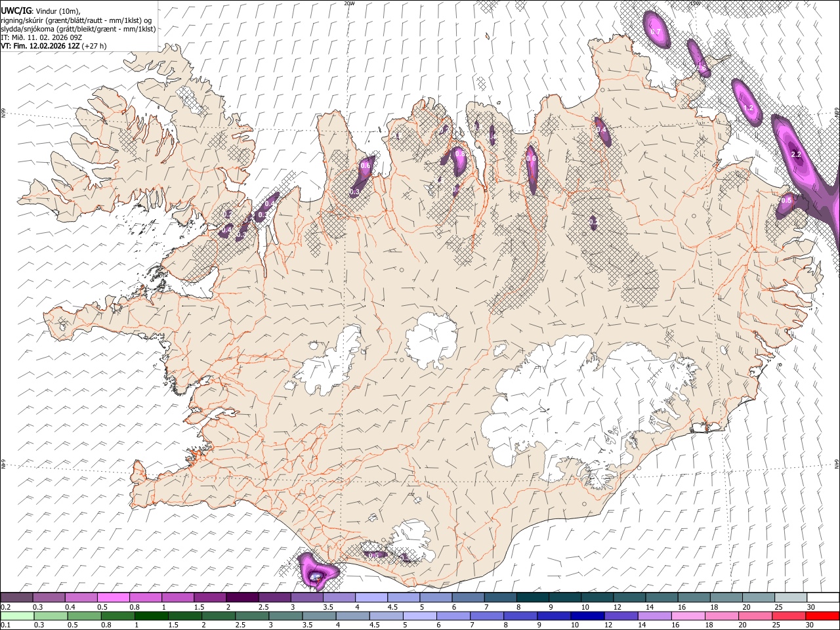Click the '2.2' precipitation value label
Viewport: 840px width, 630px height.
[796, 155]
